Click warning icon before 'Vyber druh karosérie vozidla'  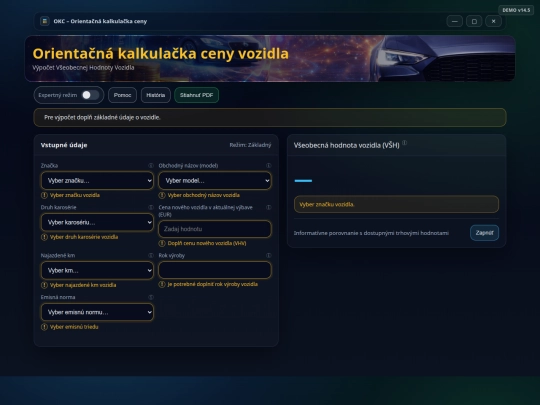44,237
